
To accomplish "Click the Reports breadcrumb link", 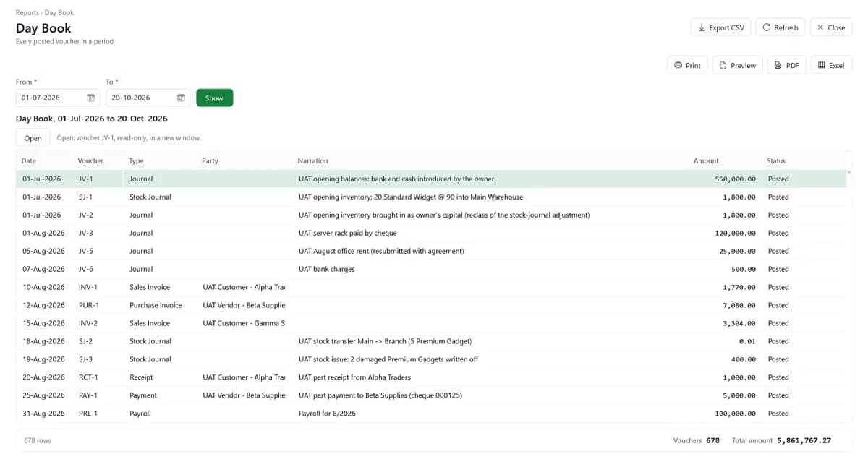I will [x=27, y=13].
